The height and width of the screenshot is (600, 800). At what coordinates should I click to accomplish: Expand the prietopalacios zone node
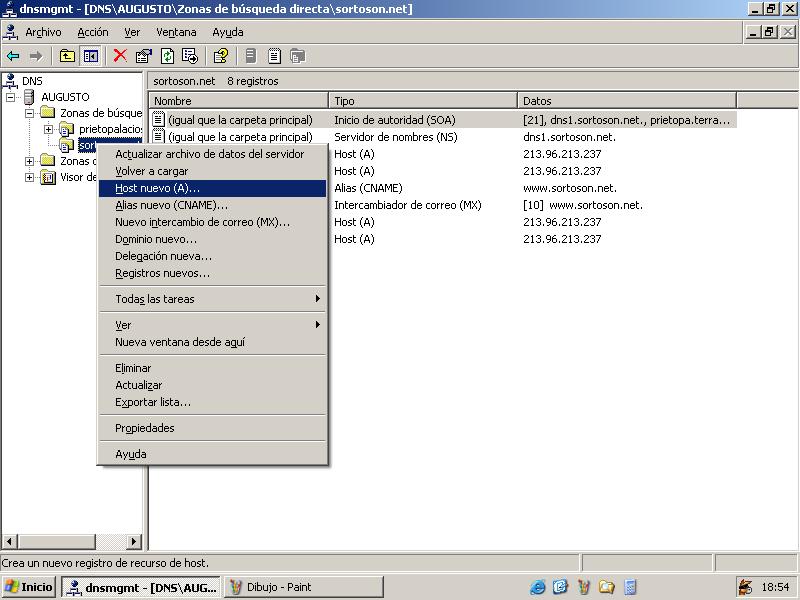pyautogui.click(x=48, y=129)
